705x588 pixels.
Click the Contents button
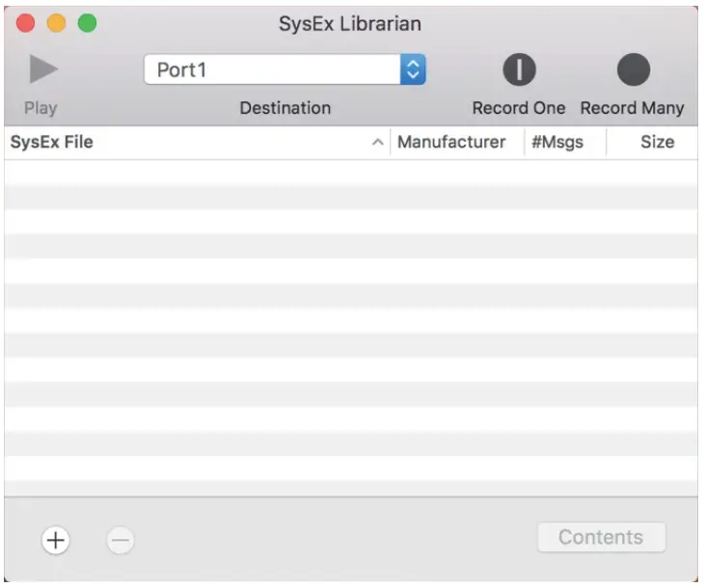(x=601, y=538)
